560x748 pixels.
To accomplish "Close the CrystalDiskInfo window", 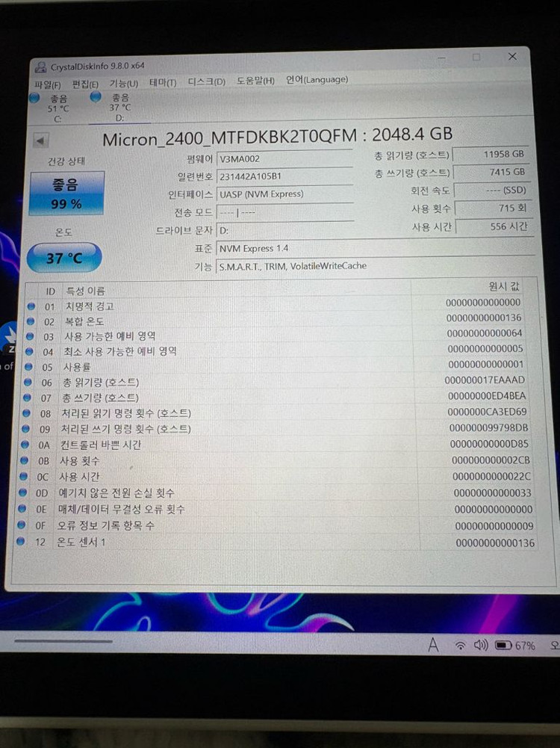I will 512,56.
